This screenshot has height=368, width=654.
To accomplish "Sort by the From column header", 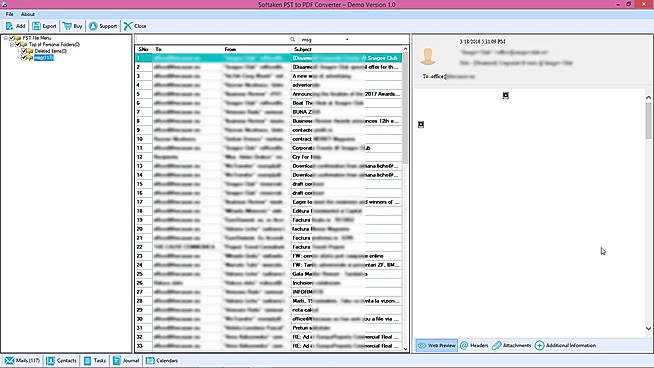I will [x=257, y=49].
